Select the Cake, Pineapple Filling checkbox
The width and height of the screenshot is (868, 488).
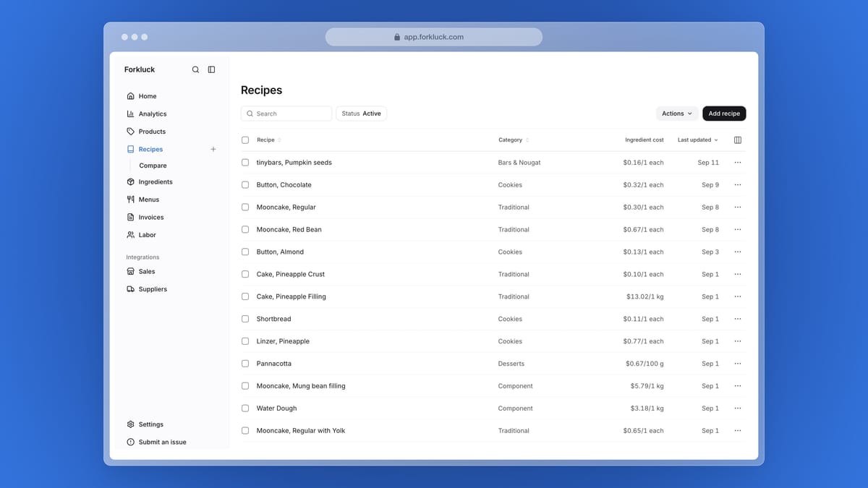(245, 296)
